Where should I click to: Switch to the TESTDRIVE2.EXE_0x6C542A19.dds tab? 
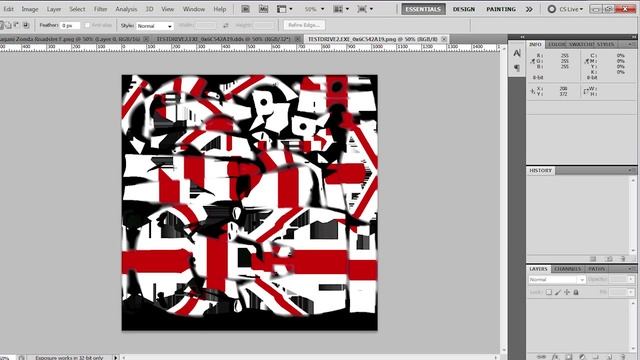[x=223, y=39]
